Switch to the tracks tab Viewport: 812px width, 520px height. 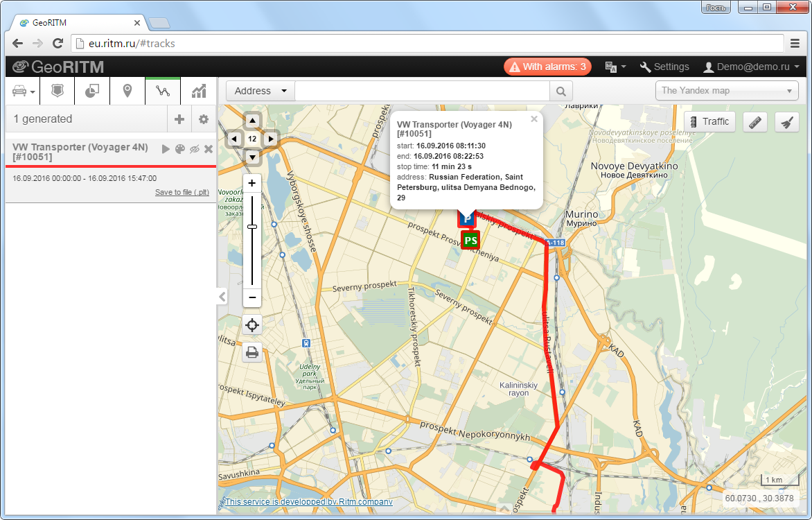163,92
